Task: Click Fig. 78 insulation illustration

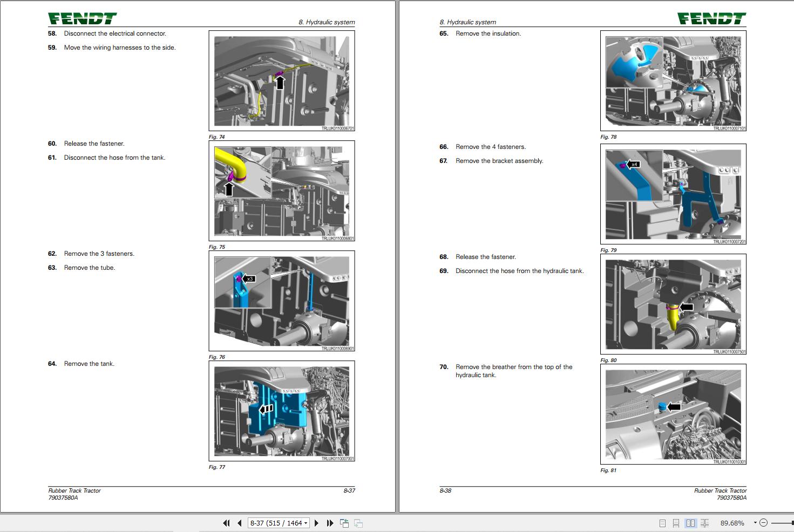Action: click(673, 81)
